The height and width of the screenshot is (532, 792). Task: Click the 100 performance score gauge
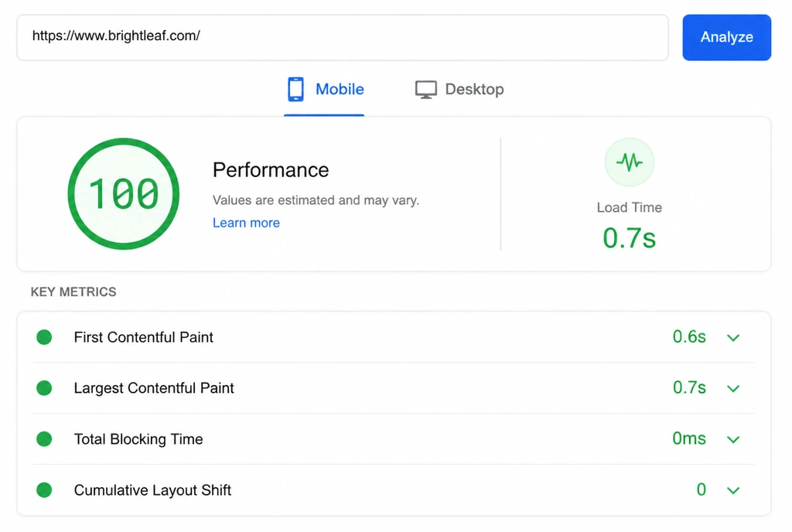tap(124, 194)
